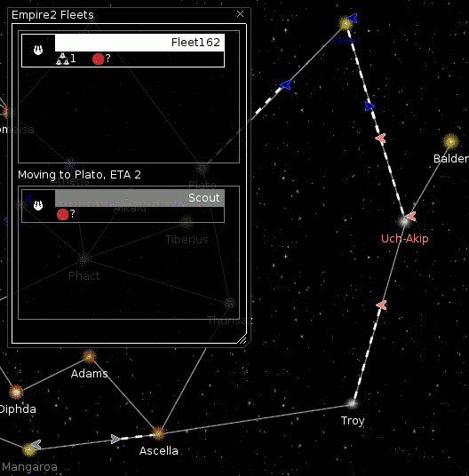The image size is (469, 476).
Task: Click the resize grip of the Fleets window
Action: point(242,338)
